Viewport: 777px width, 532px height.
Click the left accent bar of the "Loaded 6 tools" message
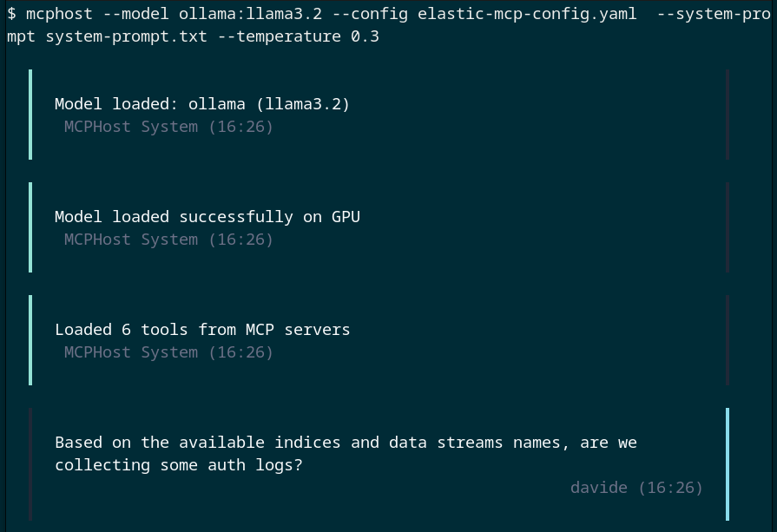30,340
